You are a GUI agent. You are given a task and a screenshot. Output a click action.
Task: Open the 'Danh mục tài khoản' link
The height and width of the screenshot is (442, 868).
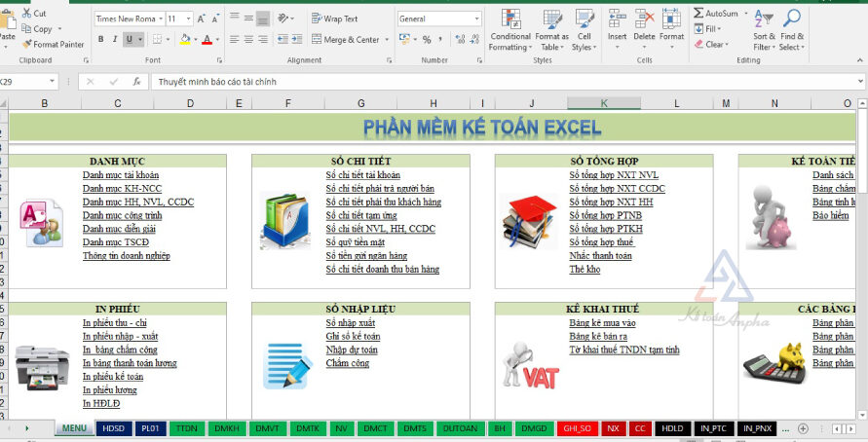[x=127, y=175]
